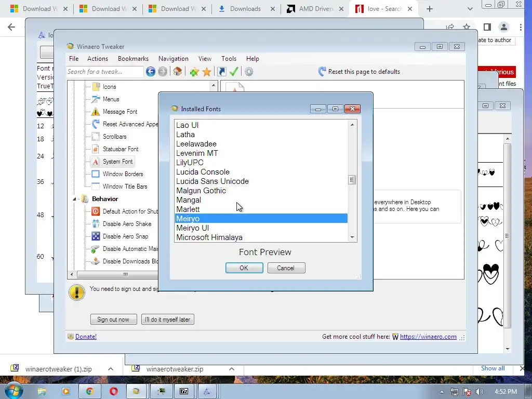Click the yellow bookmarks star icon
The height and width of the screenshot is (399, 532).
[207, 72]
